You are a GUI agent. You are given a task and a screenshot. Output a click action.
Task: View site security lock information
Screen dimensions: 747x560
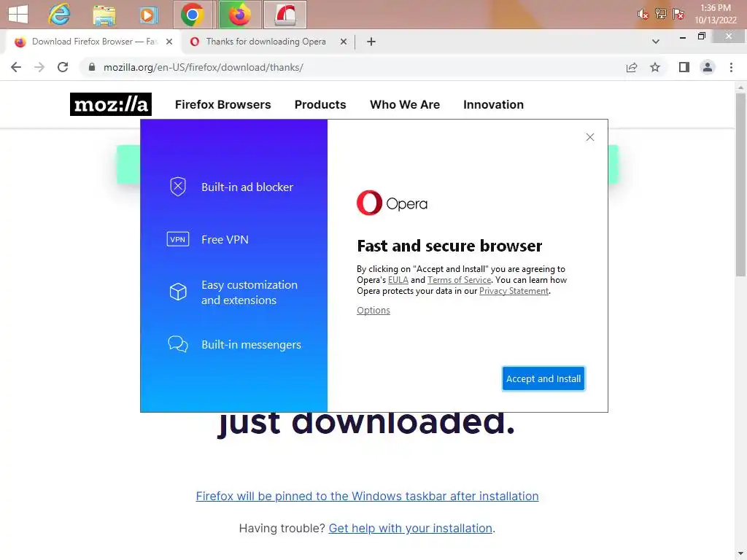tap(92, 67)
